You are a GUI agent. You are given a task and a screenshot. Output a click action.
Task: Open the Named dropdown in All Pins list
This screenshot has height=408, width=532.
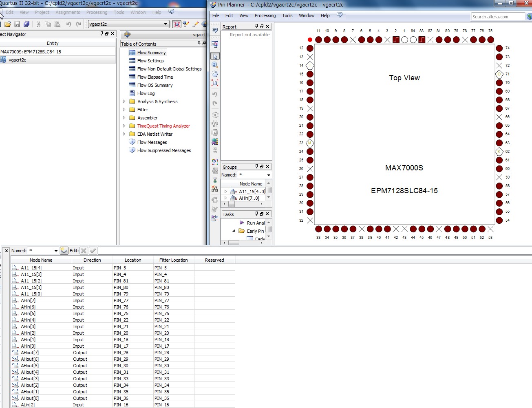point(56,251)
